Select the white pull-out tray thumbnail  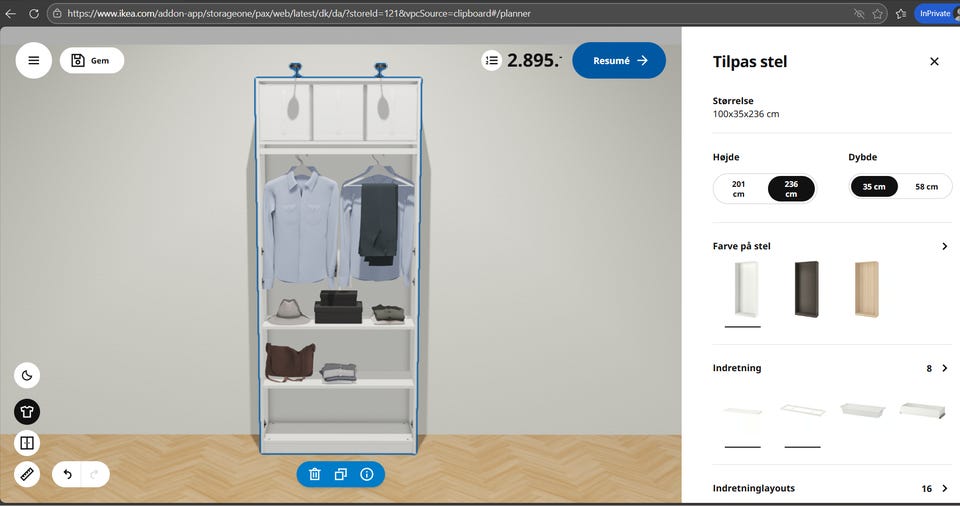pyautogui.click(x=863, y=410)
